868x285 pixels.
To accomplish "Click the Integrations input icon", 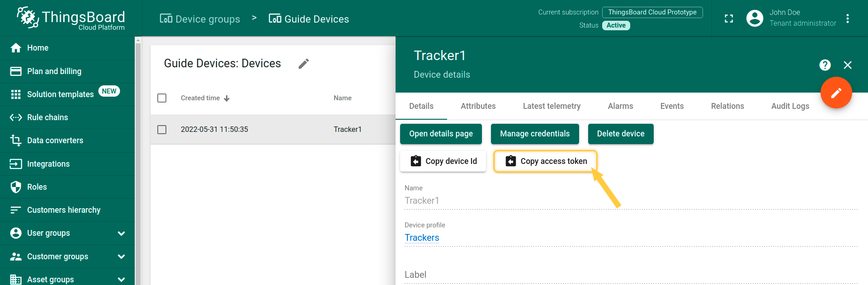I will point(16,164).
